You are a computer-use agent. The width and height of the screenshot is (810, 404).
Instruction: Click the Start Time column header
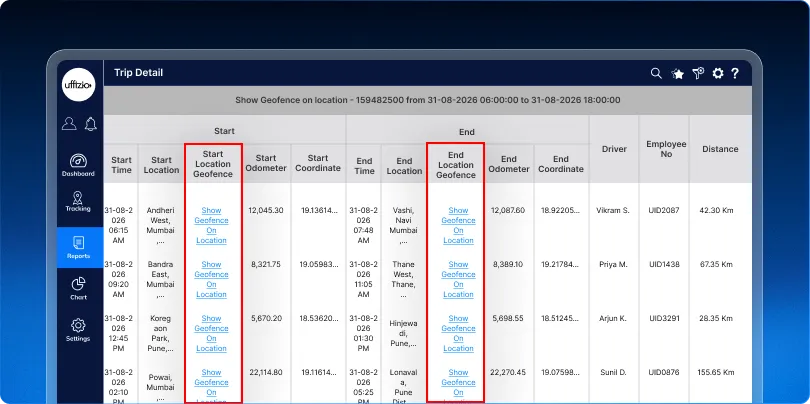coord(121,165)
